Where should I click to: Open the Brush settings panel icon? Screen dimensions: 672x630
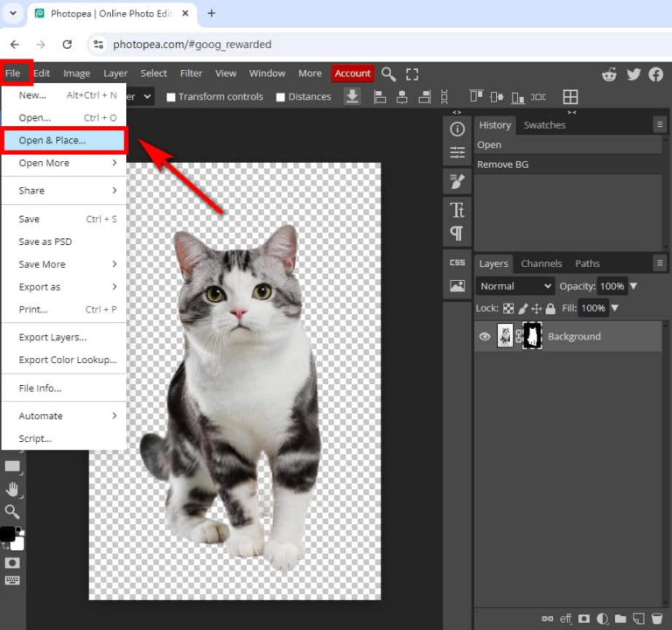pyautogui.click(x=457, y=181)
